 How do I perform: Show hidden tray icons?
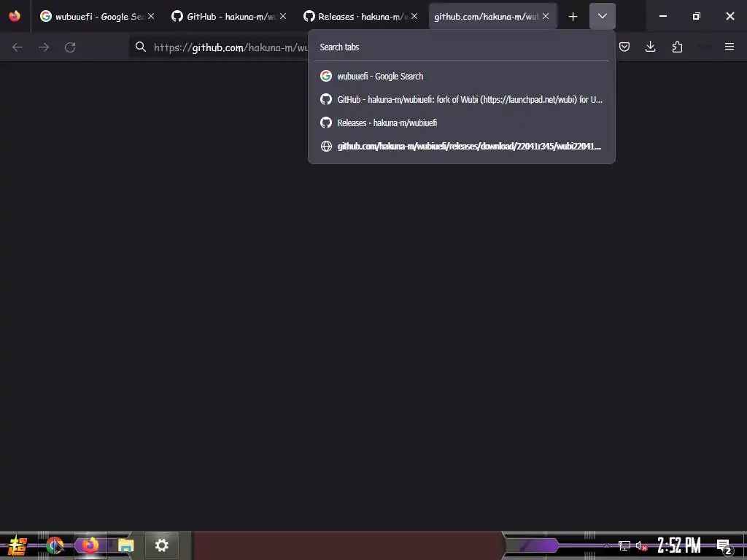[606, 545]
